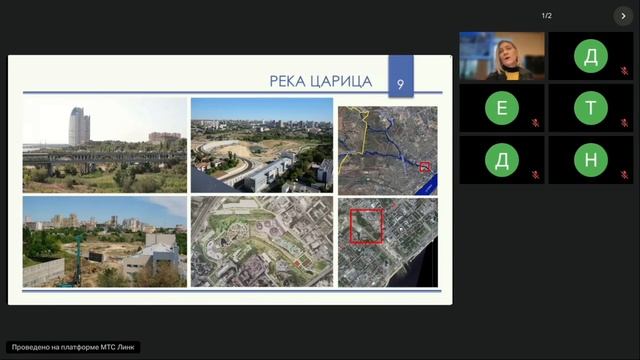Viewport: 640px width, 360px height.
Task: Select participant avatar Т
Action: tap(591, 108)
